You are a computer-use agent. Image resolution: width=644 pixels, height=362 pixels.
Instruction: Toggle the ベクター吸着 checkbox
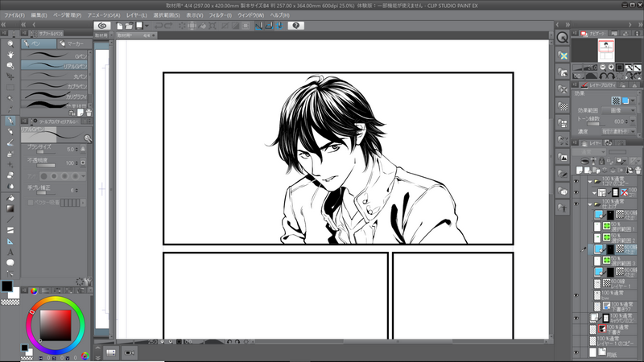point(31,203)
